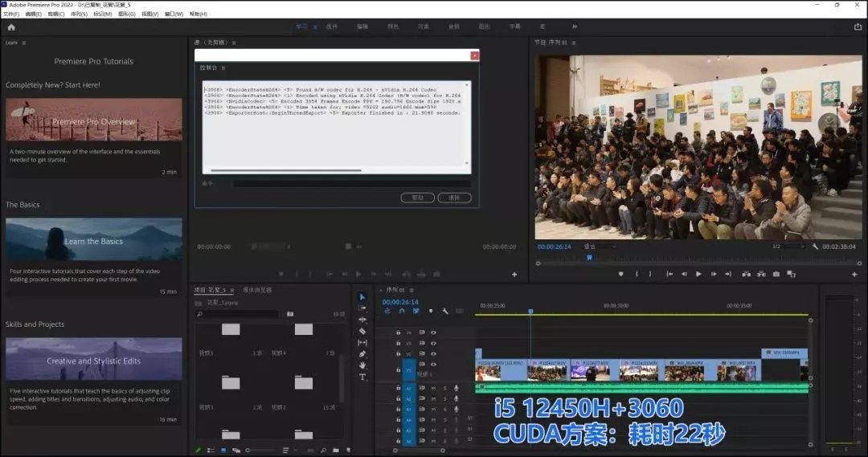Go to Out point in Program Monitor
This screenshot has width=868, height=457.
click(728, 274)
